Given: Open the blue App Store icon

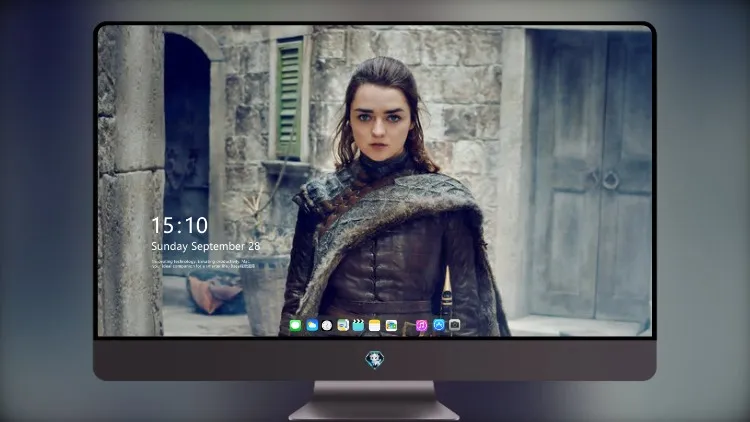Looking at the screenshot, I should (x=439, y=325).
